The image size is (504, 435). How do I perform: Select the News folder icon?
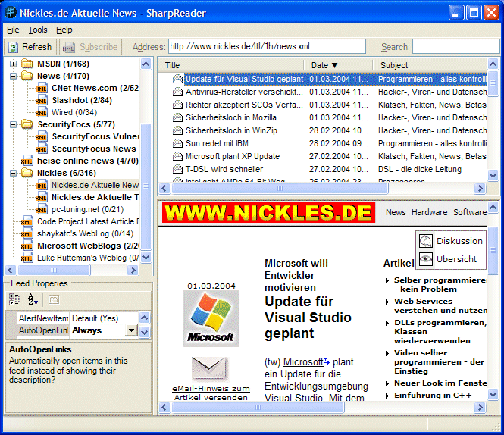27,76
